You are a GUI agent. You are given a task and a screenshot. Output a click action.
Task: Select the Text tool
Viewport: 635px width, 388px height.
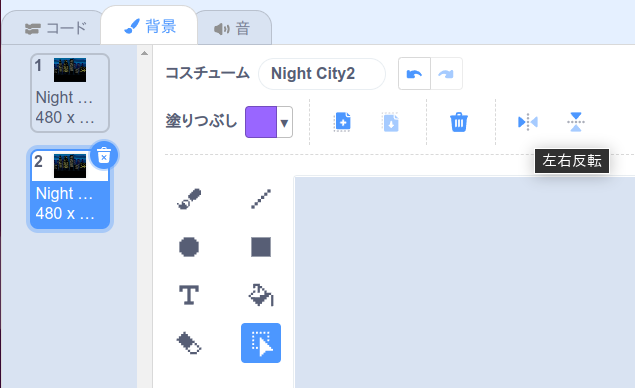[x=189, y=295]
